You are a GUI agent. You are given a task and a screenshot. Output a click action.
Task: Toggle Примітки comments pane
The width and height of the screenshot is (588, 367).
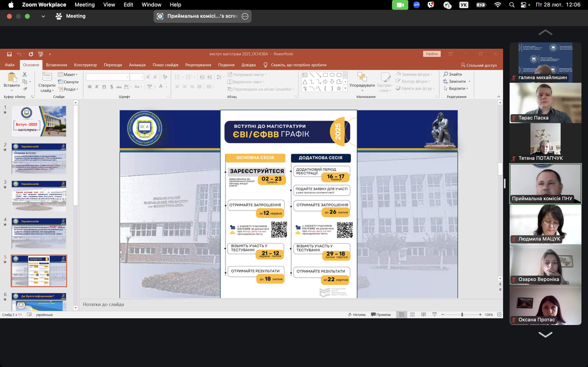(x=381, y=315)
